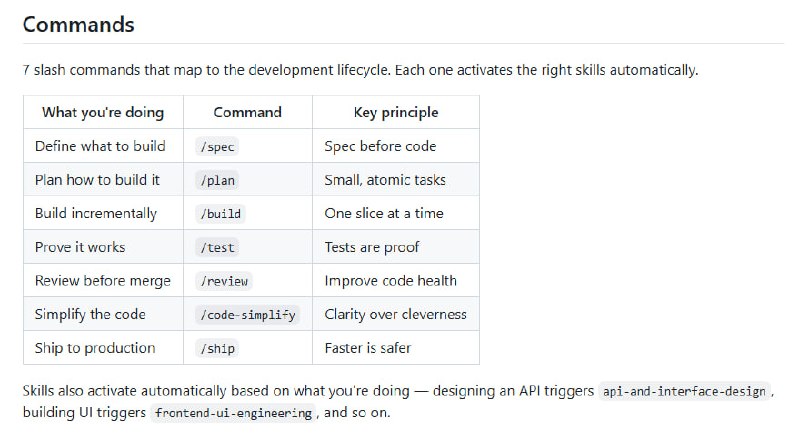This screenshot has width=800, height=441.
Task: Click the "Command" column header
Action: click(x=248, y=112)
